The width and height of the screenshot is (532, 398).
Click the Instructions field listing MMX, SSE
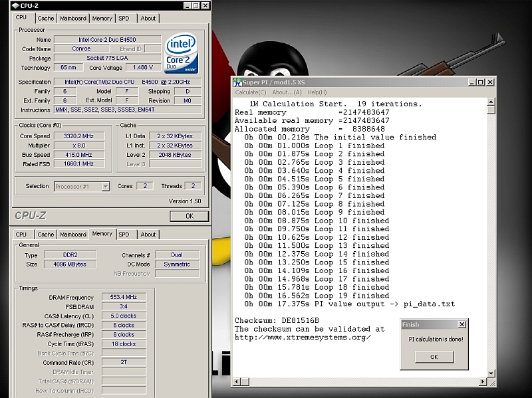coord(128,110)
